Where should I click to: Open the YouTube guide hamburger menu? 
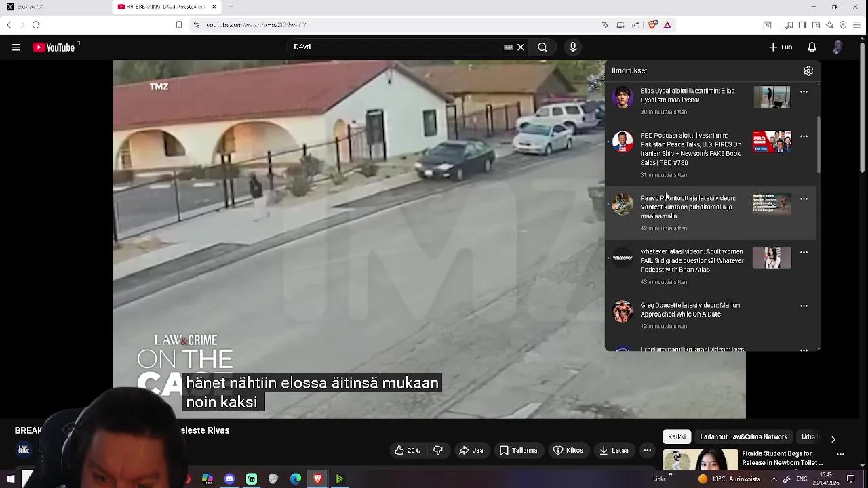(16, 47)
